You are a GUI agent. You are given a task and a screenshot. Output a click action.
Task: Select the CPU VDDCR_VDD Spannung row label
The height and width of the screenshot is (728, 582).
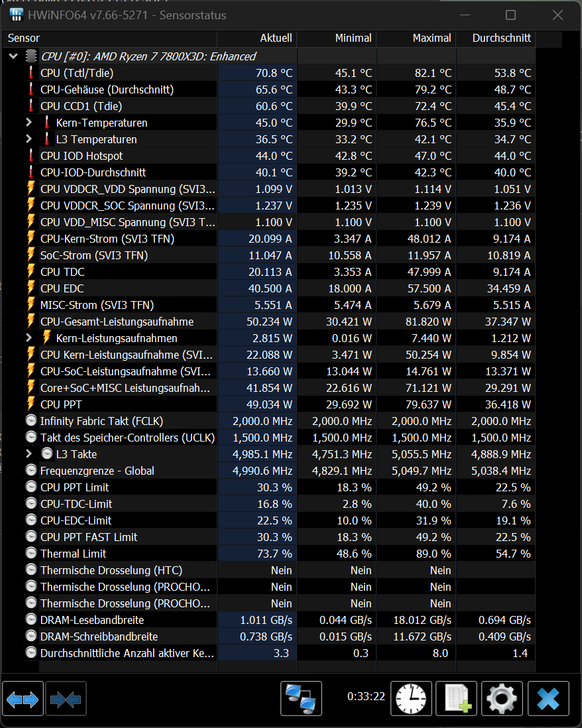point(128,189)
